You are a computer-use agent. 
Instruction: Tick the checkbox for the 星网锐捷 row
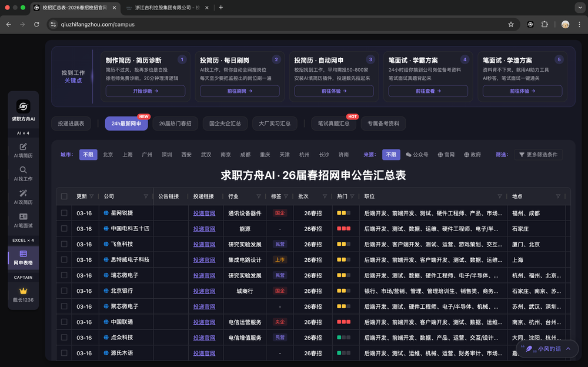(64, 213)
